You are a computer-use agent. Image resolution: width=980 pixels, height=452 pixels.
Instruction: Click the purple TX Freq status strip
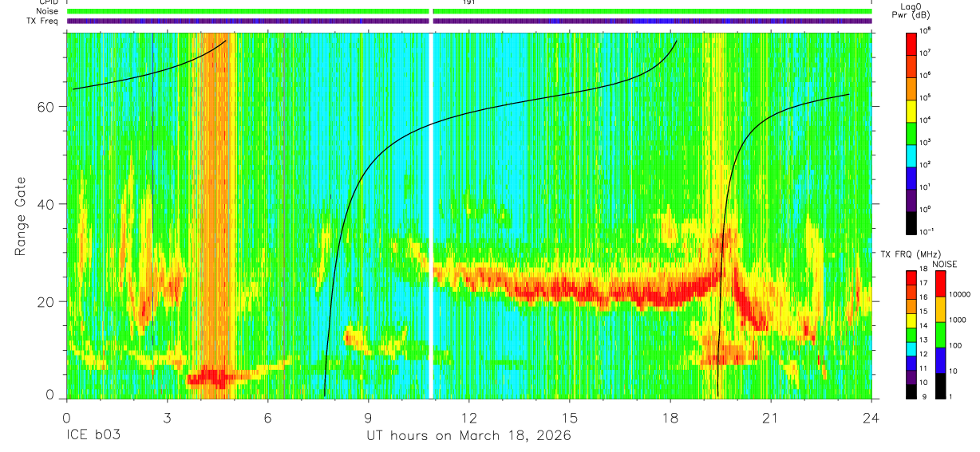pyautogui.click(x=469, y=21)
